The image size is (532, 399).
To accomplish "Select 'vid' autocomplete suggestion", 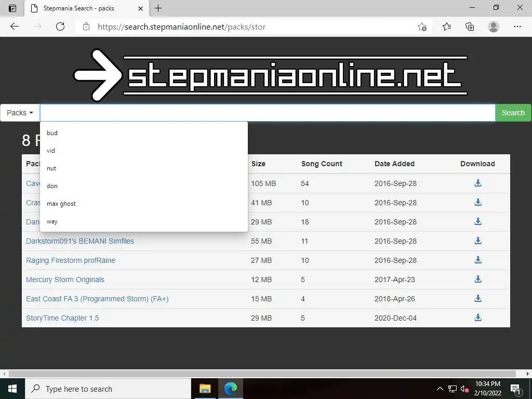I will (144, 150).
